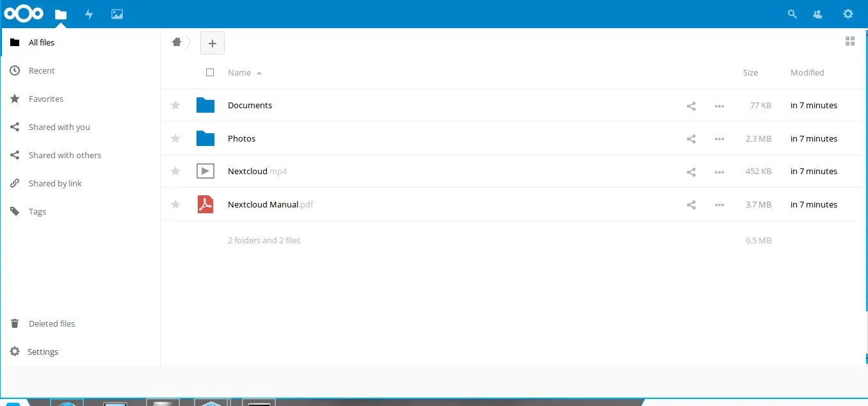Open the Photos folder name

coord(241,138)
